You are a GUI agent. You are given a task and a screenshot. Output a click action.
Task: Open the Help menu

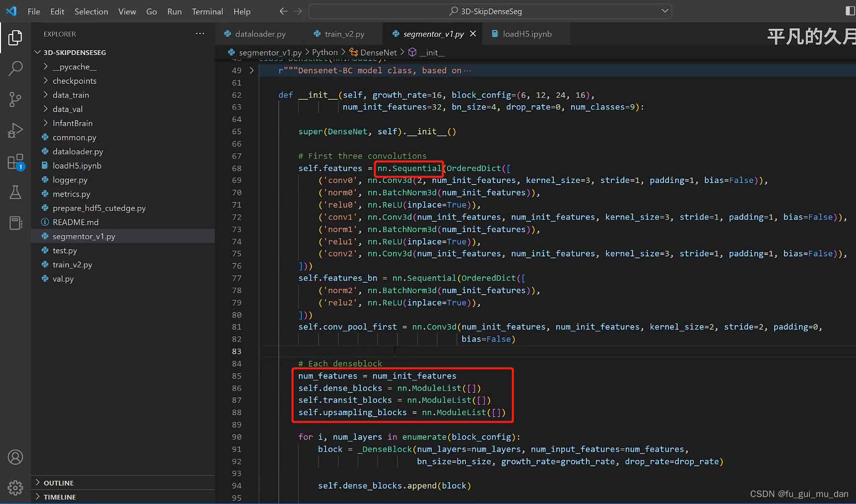242,11
